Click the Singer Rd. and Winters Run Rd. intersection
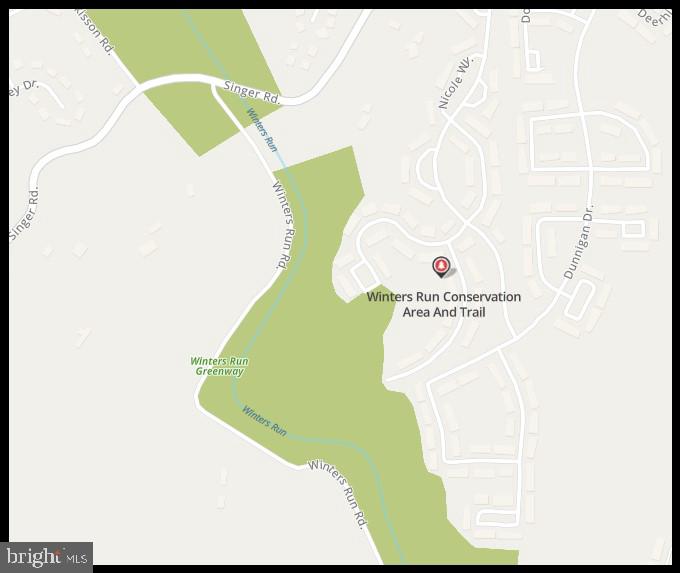Viewport: 680px width, 573px height. pos(213,84)
